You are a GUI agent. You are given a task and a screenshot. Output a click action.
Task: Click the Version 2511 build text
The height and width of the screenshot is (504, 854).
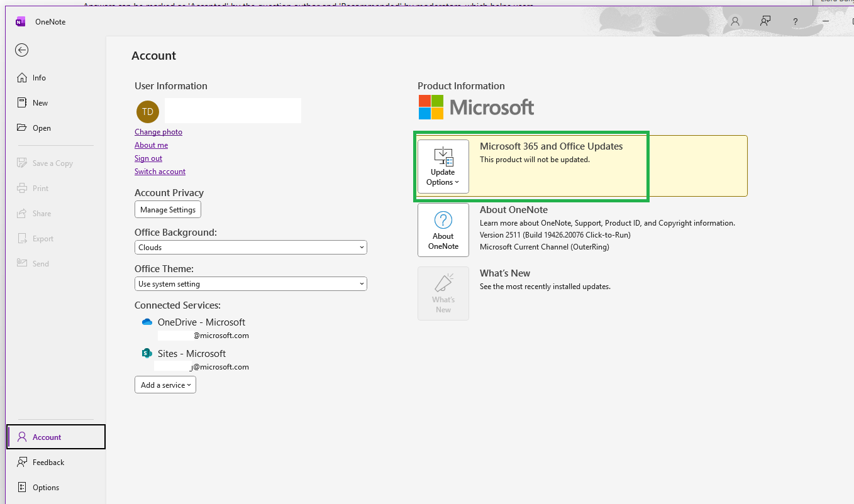[555, 235]
